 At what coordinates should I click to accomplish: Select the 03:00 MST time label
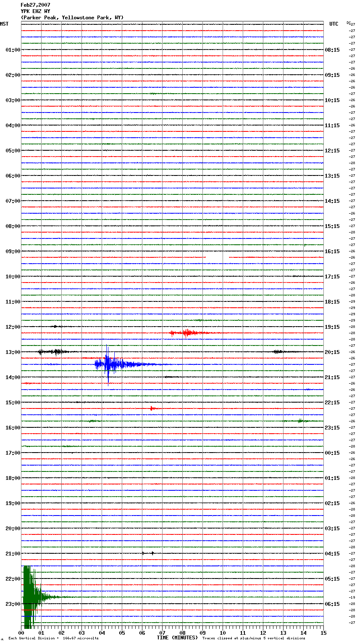tap(13, 100)
